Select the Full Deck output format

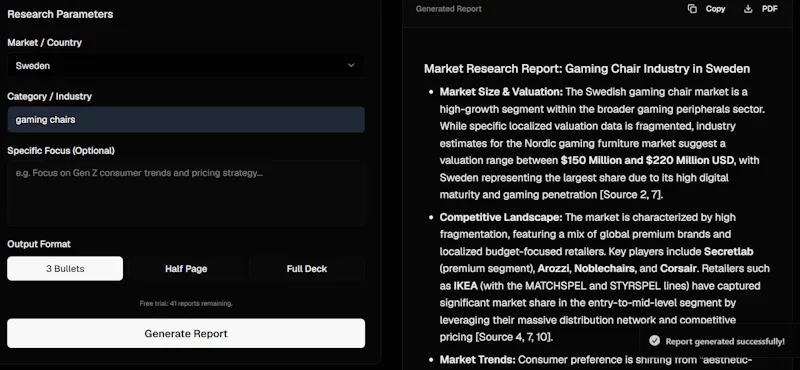pos(307,268)
